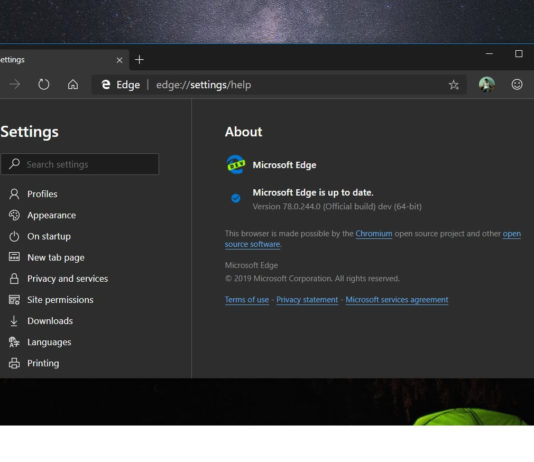Image resolution: width=534 pixels, height=462 pixels.
Task: Add this page to favorites star
Action: (x=454, y=85)
